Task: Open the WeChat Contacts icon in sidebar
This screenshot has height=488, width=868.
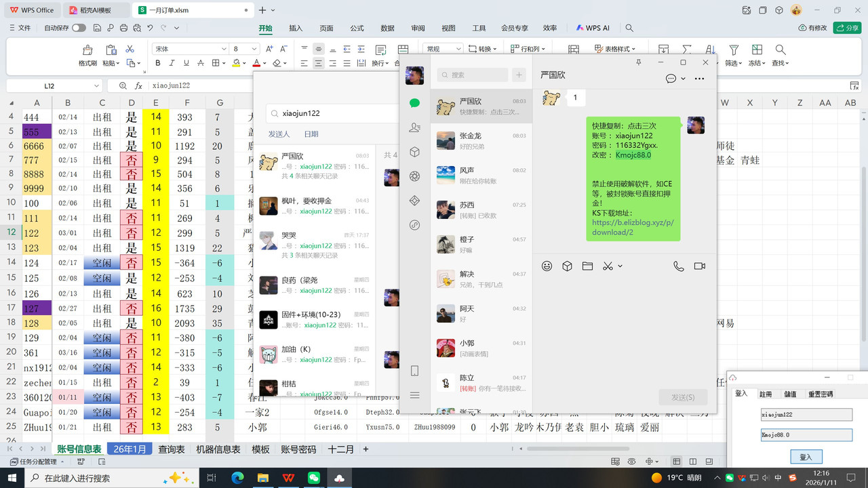Action: (414, 127)
